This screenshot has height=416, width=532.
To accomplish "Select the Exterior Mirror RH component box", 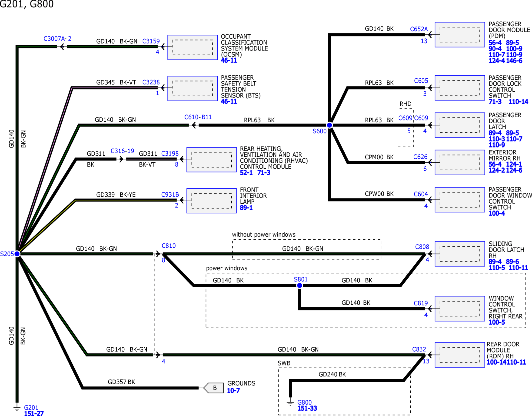I will [460, 162].
